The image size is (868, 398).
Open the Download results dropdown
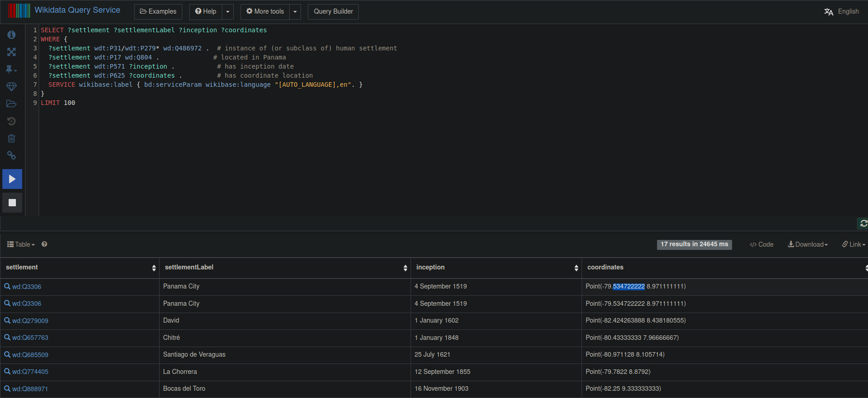click(808, 244)
